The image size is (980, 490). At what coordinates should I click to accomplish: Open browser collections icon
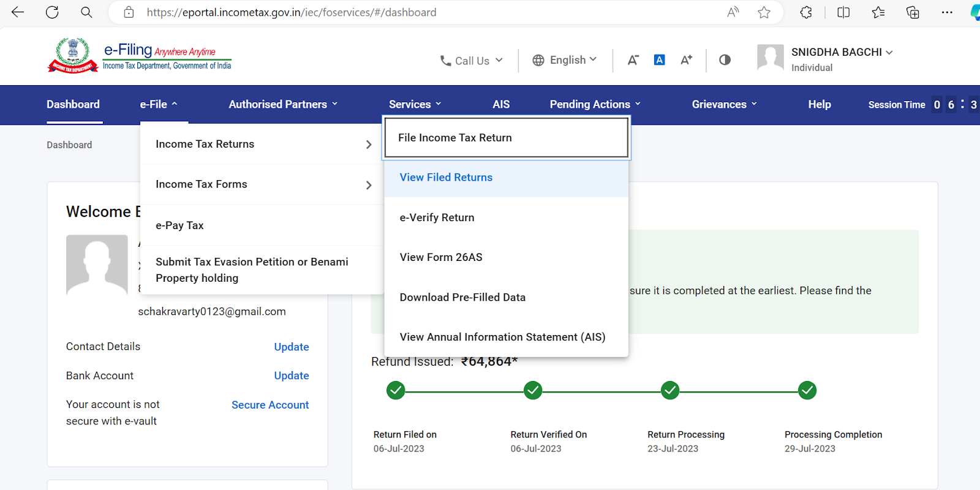click(x=913, y=12)
